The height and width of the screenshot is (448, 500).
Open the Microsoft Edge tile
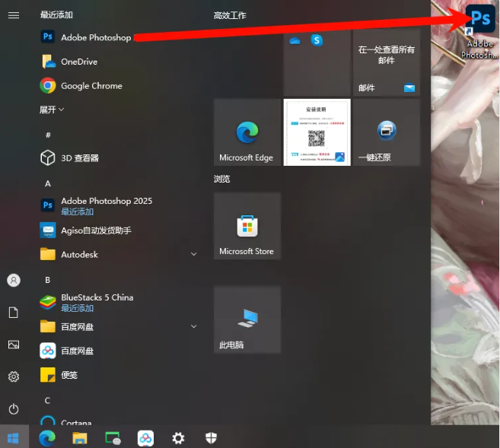click(247, 132)
